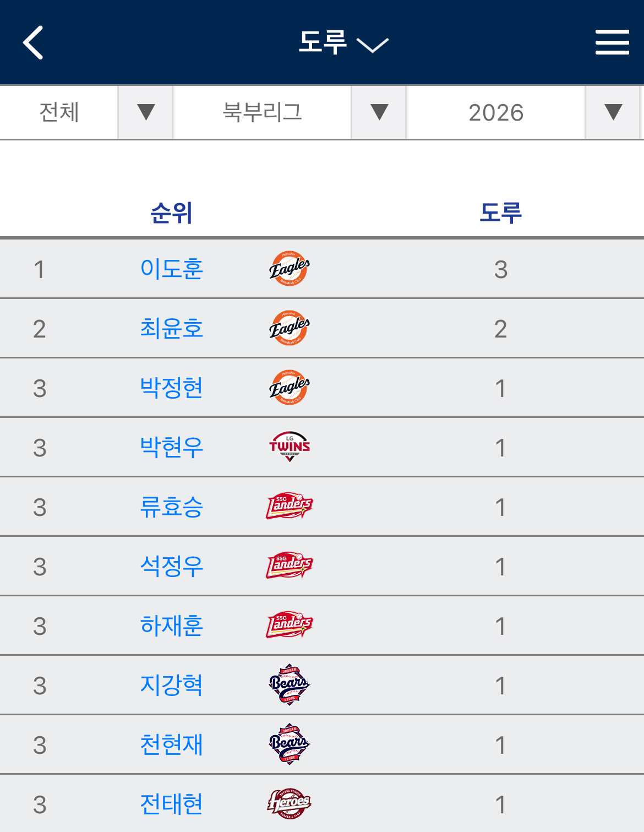Viewport: 644px width, 832px height.
Task: Open player 천현재 profile link
Action: [x=172, y=744]
